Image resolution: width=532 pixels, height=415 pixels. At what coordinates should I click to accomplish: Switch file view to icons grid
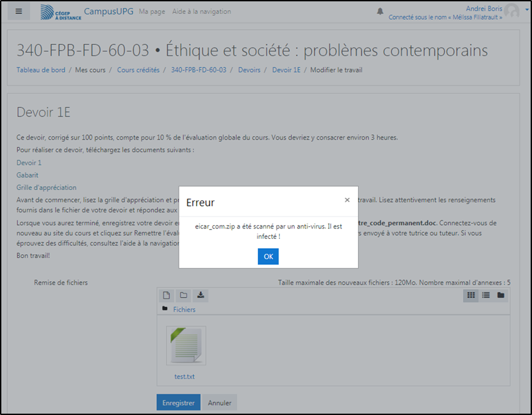tap(471, 295)
